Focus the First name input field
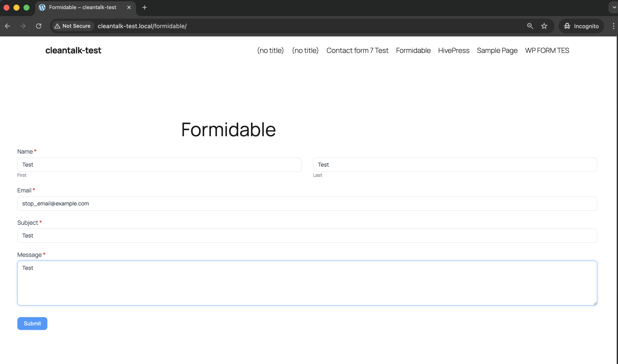The image size is (618, 364). (x=159, y=165)
